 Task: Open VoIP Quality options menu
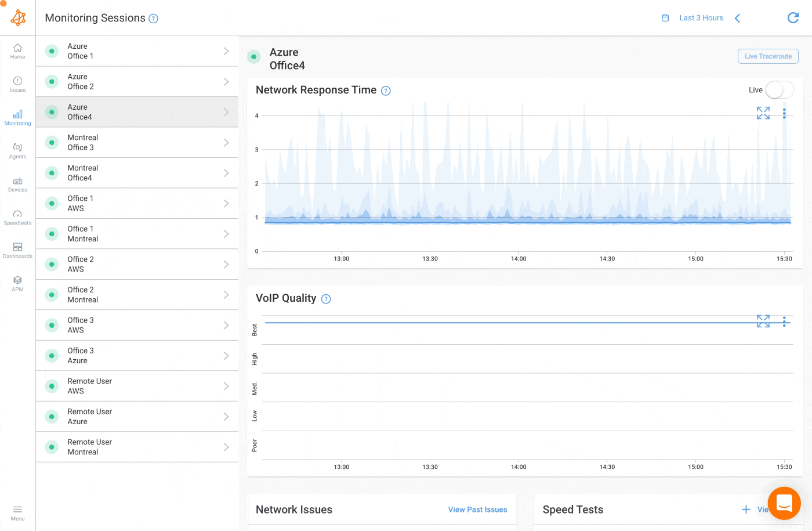[784, 322]
